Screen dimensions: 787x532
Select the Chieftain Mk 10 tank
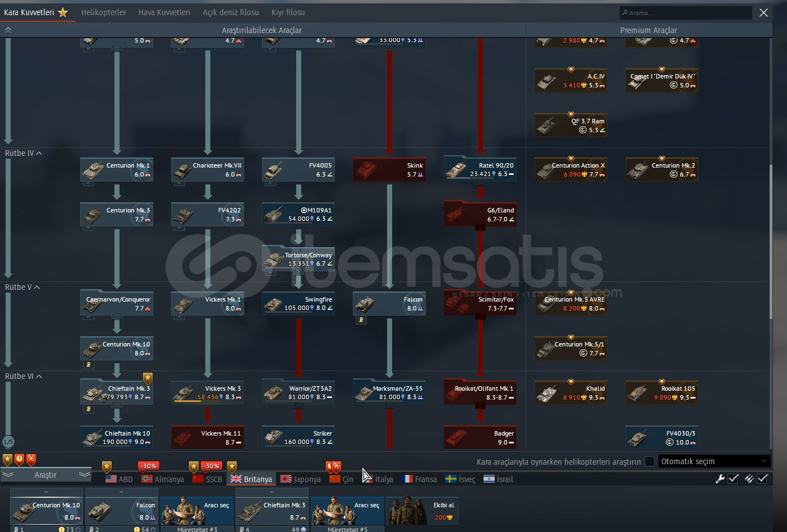[x=117, y=438]
